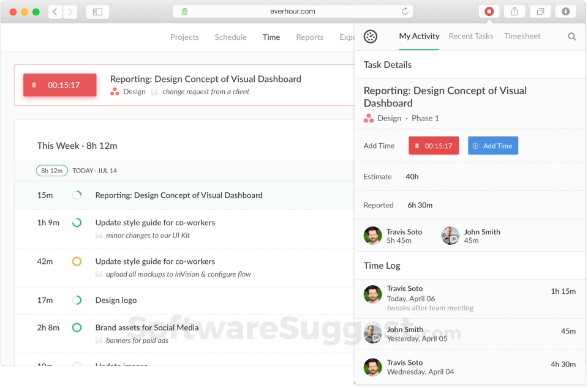Click 'minor changes to our UI Kit' note
Viewport: 588px width, 388px height.
(x=148, y=236)
